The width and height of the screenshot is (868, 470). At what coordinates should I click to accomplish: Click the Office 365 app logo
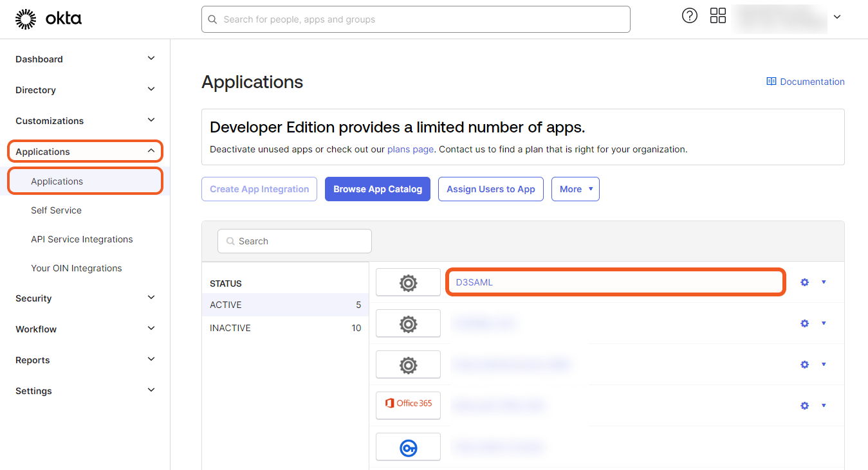pos(408,404)
